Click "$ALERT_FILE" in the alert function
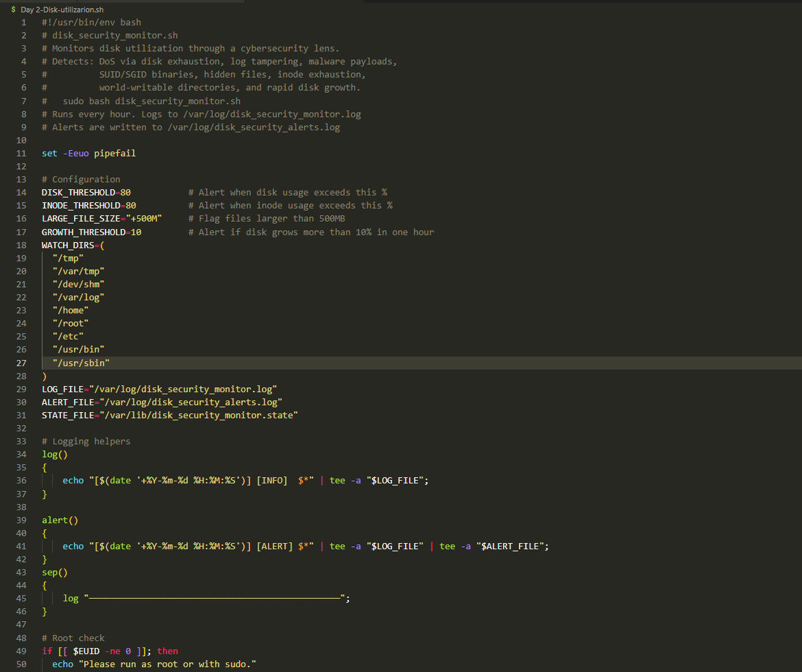802x672 pixels. click(510, 547)
